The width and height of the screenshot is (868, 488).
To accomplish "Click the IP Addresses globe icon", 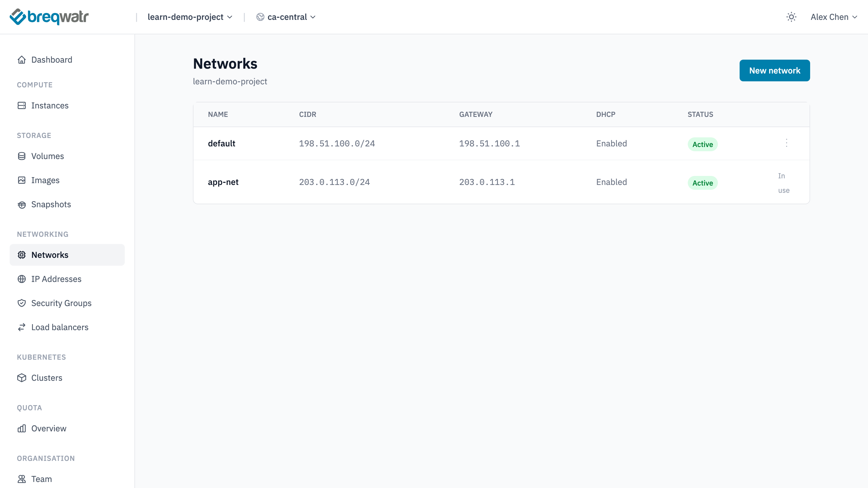I will click(x=22, y=279).
